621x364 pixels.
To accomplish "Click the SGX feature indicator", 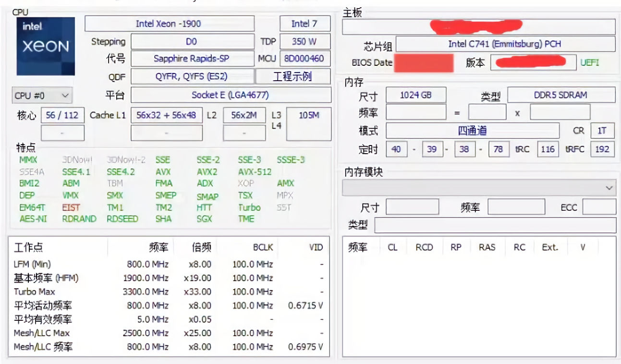I will tap(205, 219).
